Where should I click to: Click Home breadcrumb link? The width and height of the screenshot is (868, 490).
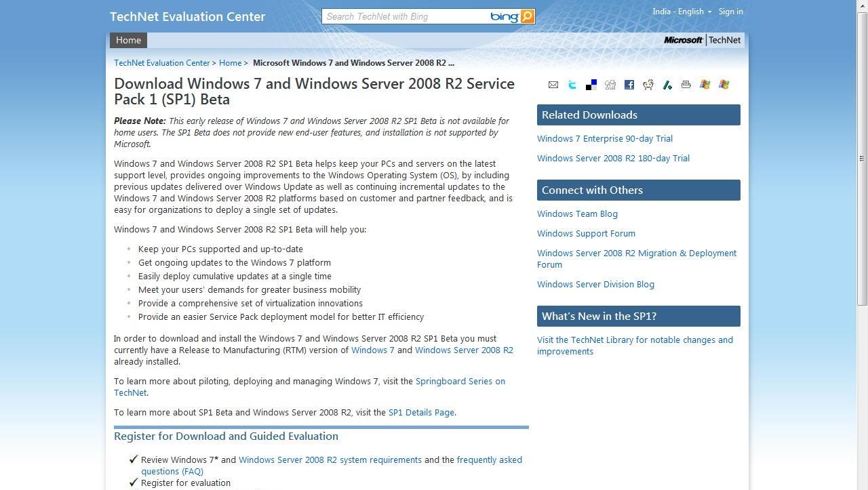point(230,62)
